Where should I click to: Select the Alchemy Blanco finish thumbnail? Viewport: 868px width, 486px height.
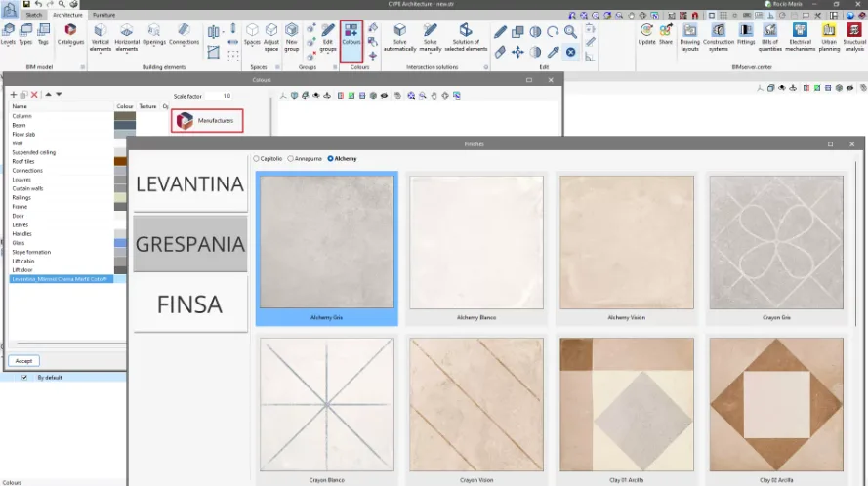[x=476, y=249]
